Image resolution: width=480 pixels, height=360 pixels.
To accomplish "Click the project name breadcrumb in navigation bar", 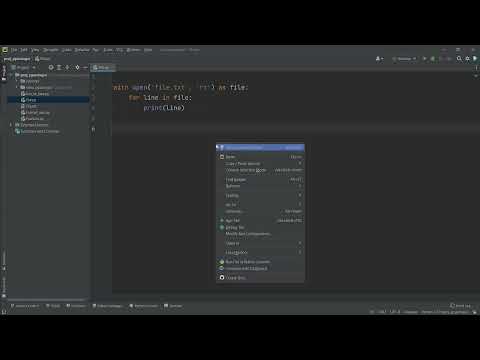I will (x=17, y=59).
